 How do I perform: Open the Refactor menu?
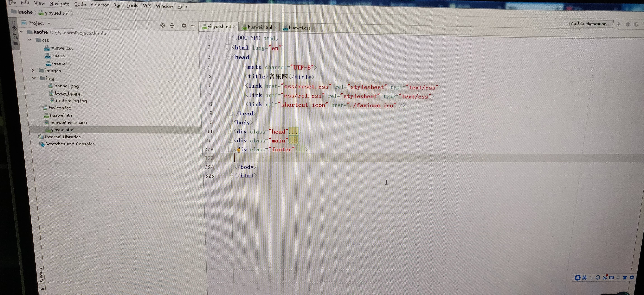(100, 5)
